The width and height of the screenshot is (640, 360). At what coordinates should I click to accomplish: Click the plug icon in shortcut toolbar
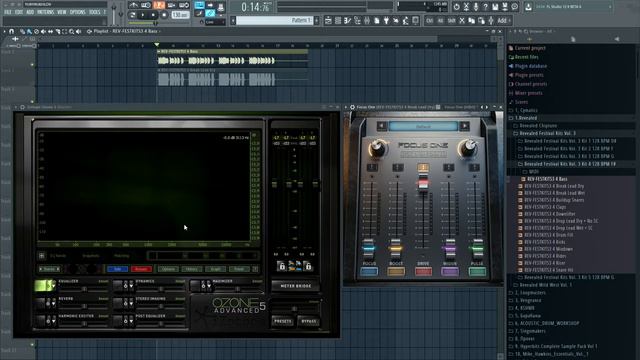[x=386, y=20]
